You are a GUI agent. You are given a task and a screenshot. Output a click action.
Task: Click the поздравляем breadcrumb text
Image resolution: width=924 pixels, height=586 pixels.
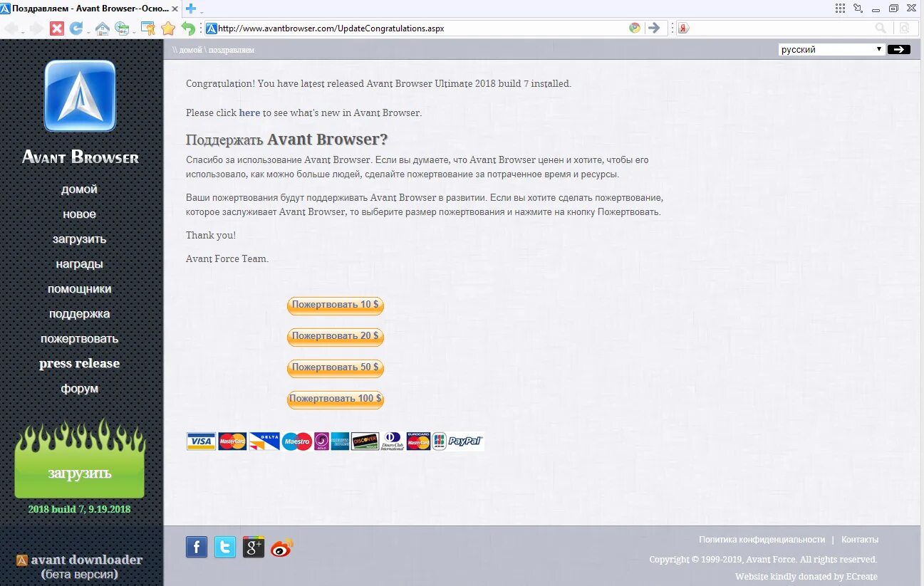232,50
